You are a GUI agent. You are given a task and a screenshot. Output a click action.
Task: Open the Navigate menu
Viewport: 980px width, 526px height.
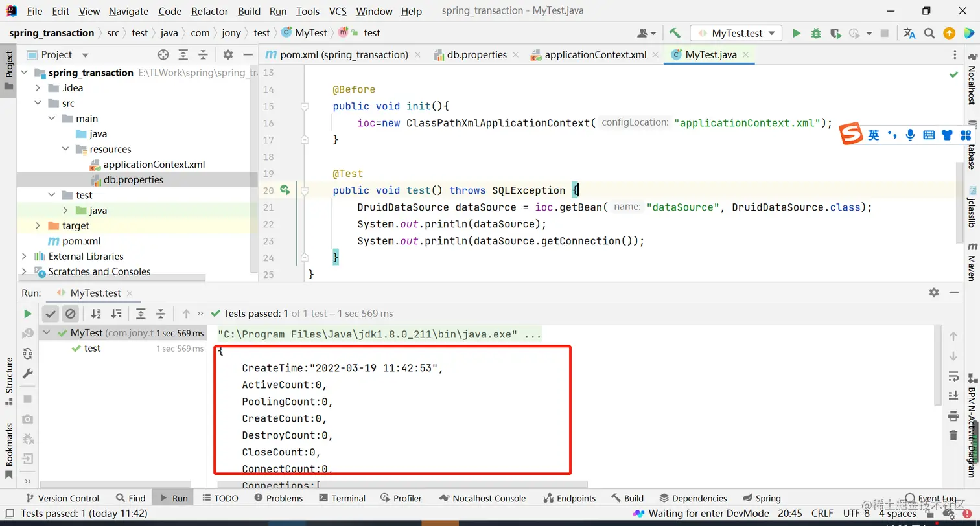(x=128, y=11)
